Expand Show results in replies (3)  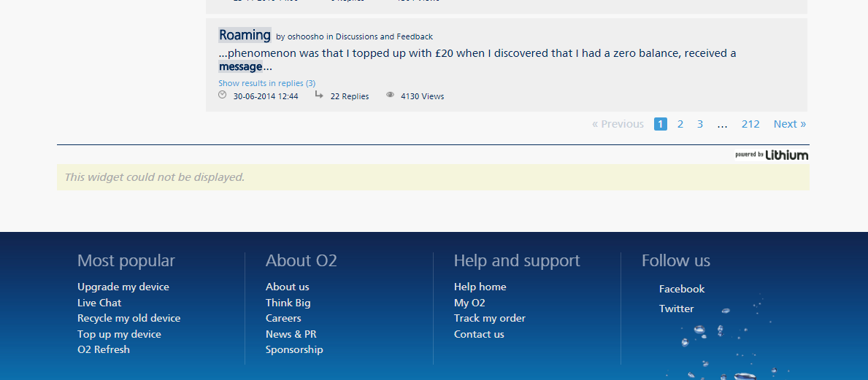click(266, 83)
